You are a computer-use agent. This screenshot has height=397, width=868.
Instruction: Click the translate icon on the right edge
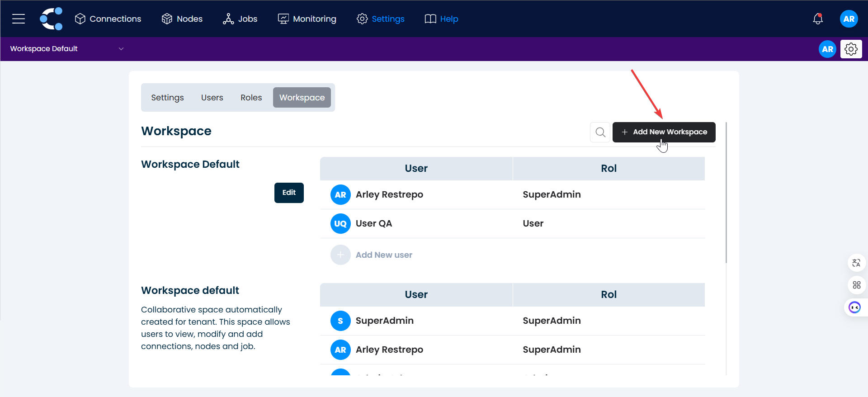(x=856, y=263)
